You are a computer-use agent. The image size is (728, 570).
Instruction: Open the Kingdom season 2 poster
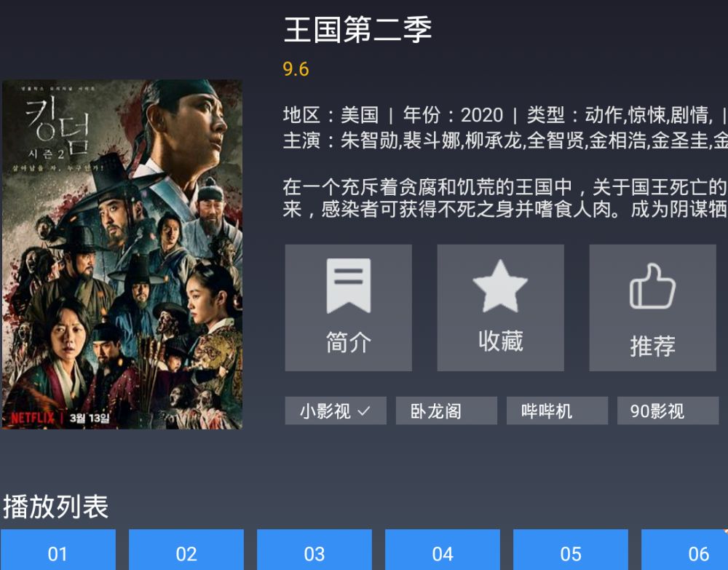pos(122,254)
